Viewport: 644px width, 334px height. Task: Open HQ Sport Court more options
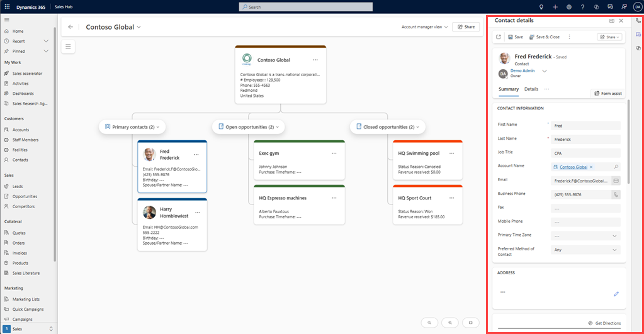click(452, 198)
